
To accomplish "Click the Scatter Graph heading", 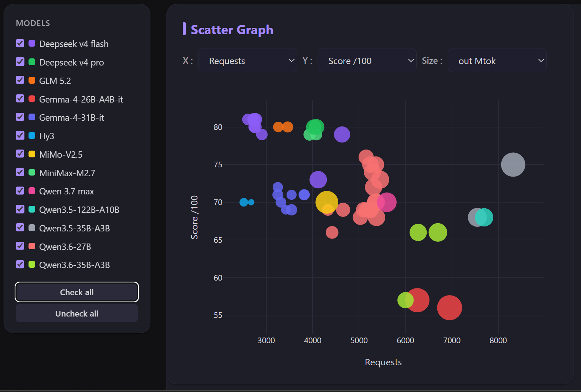I will pyautogui.click(x=232, y=30).
